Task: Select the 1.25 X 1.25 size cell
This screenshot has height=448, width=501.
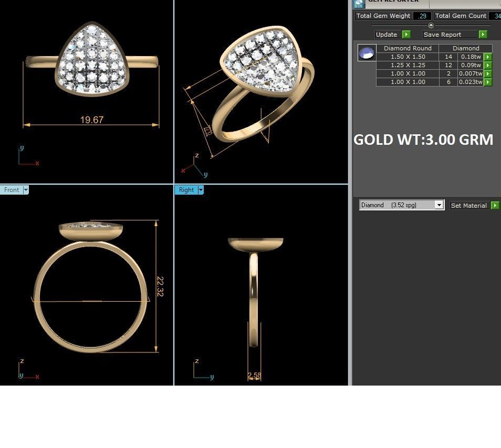Action: [408, 65]
